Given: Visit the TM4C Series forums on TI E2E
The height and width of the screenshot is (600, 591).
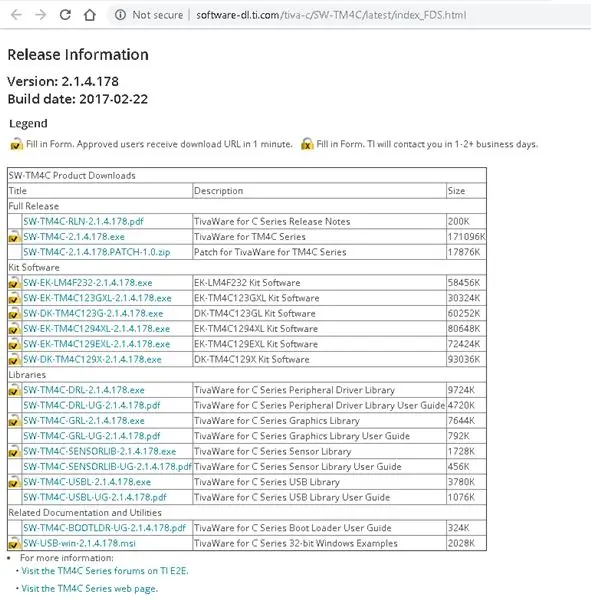Looking at the screenshot, I should tap(105, 571).
